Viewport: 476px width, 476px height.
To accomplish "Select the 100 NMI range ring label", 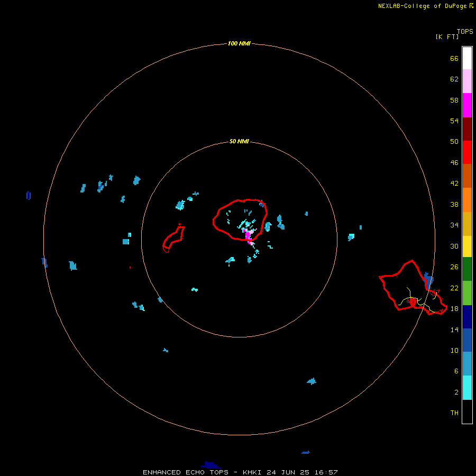I will pos(239,43).
